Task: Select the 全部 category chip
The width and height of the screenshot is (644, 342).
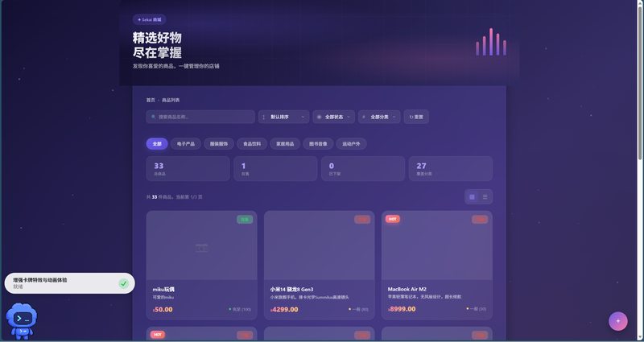Action: (x=157, y=144)
